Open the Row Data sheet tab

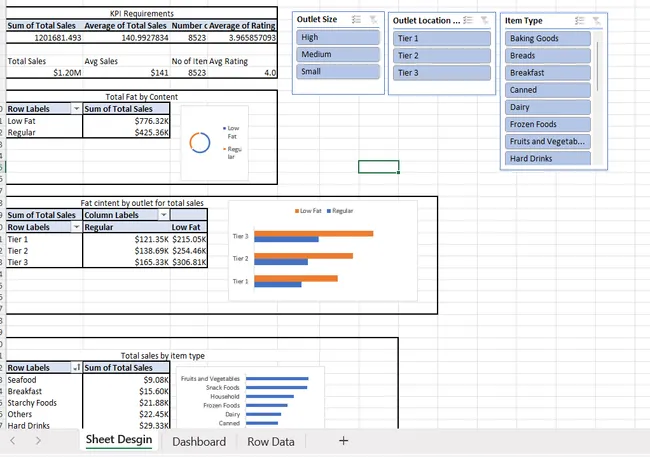[x=271, y=442]
